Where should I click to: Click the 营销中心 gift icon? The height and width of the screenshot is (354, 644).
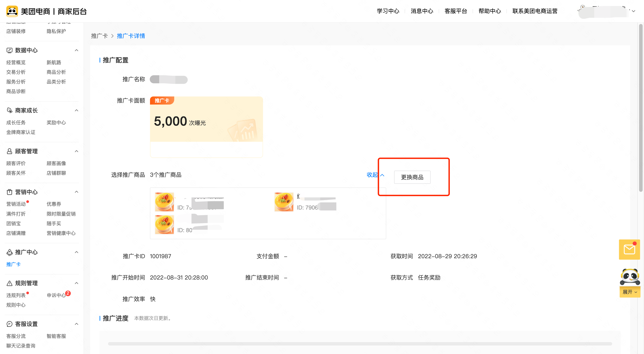pos(9,192)
